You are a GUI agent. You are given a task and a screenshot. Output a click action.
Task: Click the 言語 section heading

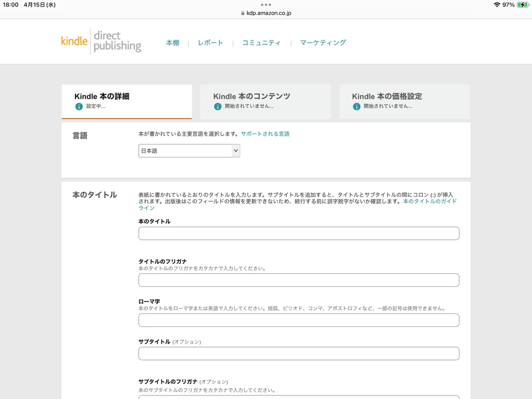click(80, 136)
